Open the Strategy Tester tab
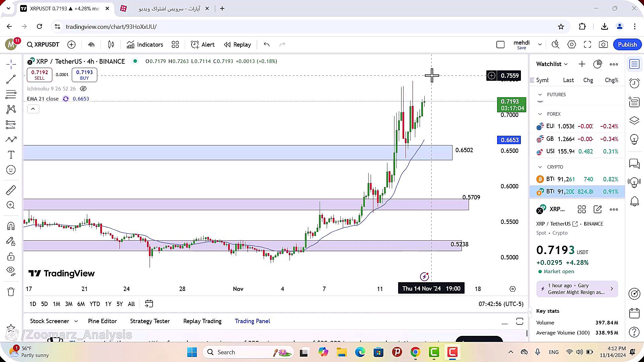This screenshot has height=362, width=644. [x=150, y=321]
